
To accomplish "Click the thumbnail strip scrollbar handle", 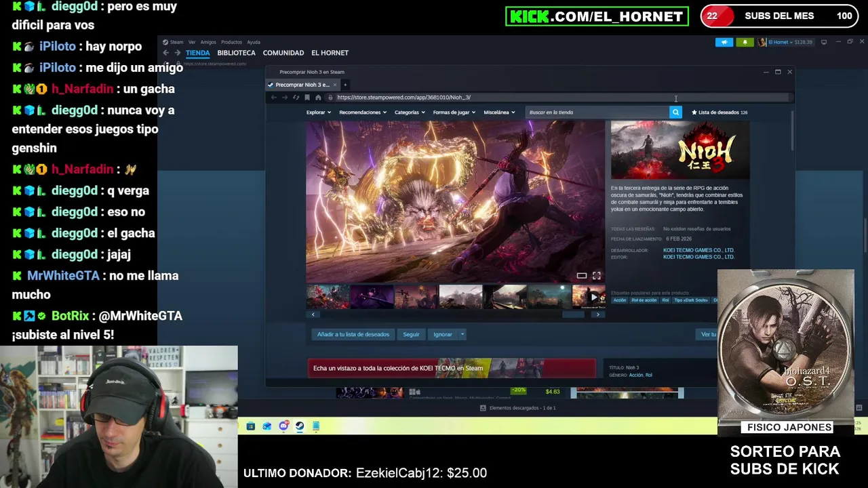I will coord(573,314).
